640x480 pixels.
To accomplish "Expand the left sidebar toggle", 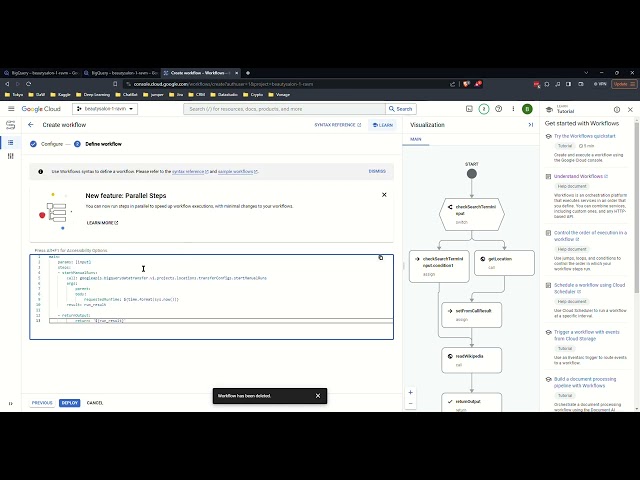I will (x=11, y=403).
